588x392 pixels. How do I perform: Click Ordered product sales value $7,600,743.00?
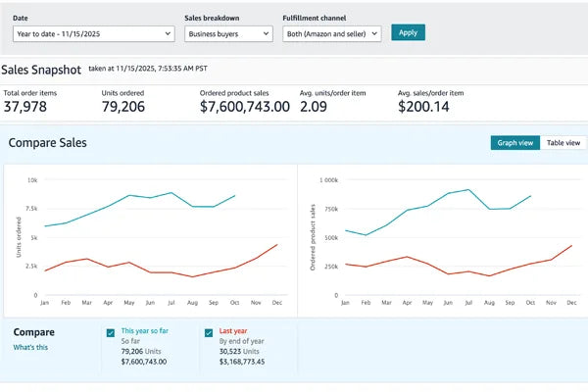245,107
